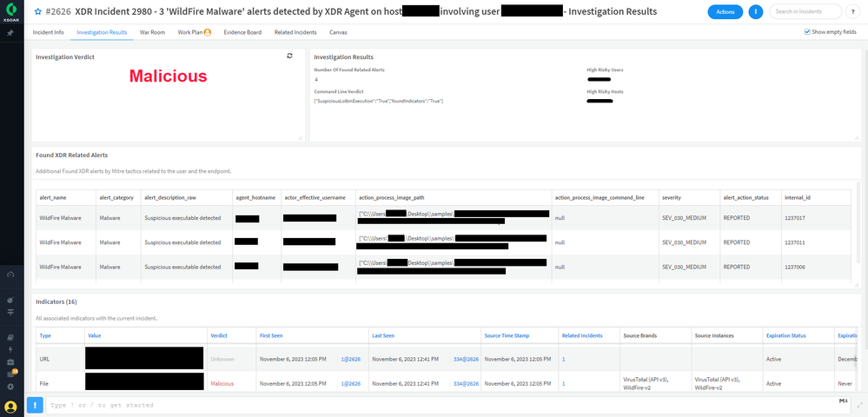Sort indicators by Verdict column header
This screenshot has width=868, height=417.
(219, 335)
